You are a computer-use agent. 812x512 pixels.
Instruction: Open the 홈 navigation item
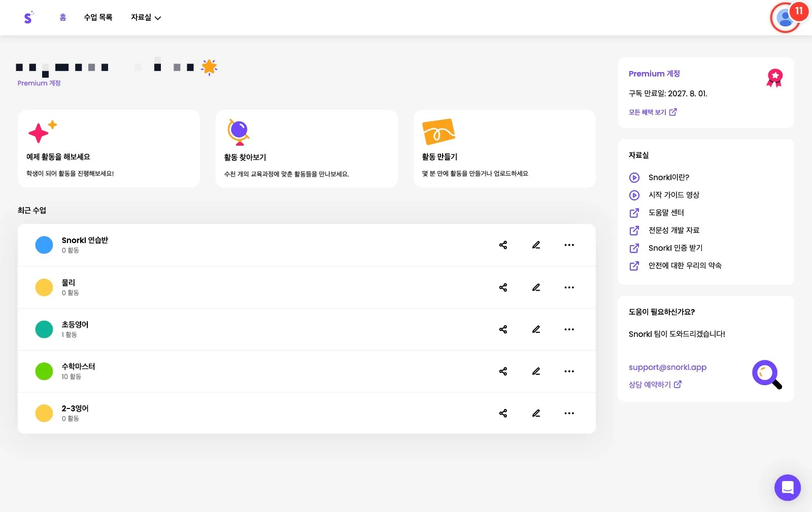(63, 17)
